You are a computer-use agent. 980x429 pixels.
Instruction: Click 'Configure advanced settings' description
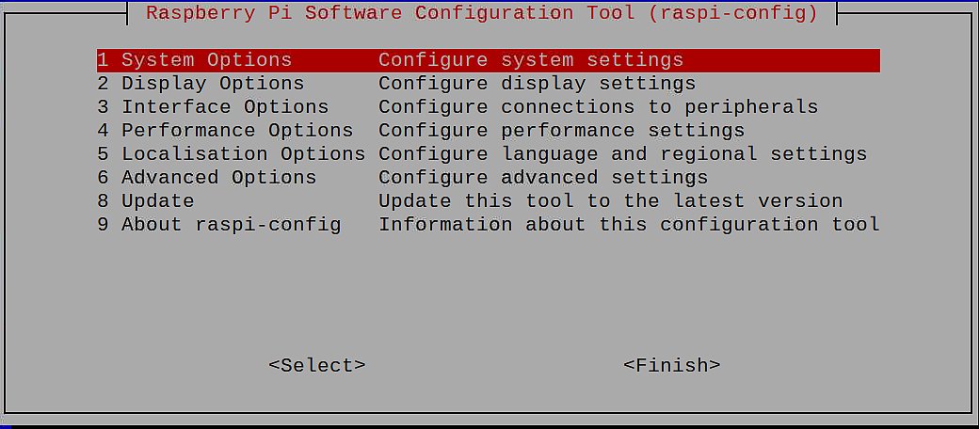coord(543,178)
